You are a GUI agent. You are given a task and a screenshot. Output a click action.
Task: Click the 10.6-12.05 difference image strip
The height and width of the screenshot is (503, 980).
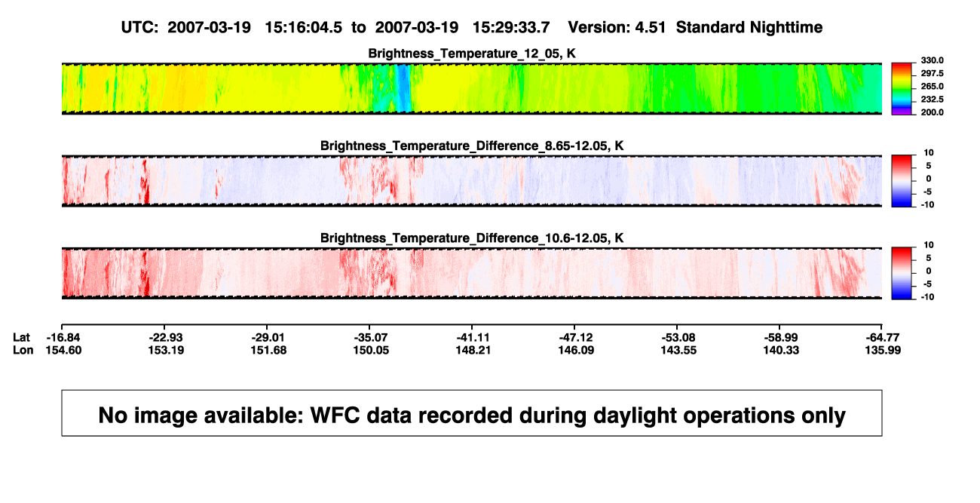click(471, 273)
